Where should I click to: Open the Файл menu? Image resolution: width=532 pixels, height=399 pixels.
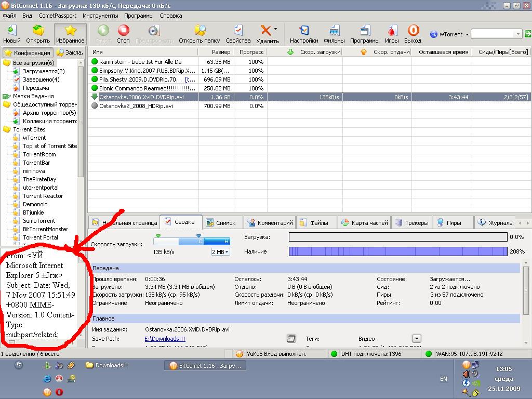[9, 16]
